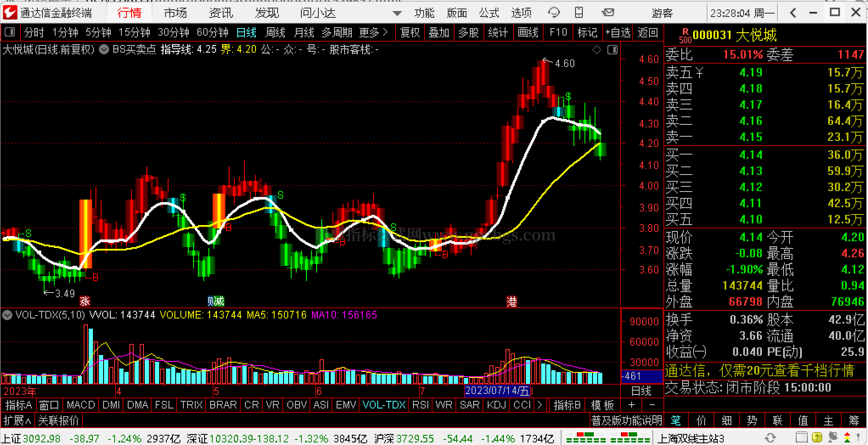Click the diamond icon above the chart
868x445 pixels.
597,50
